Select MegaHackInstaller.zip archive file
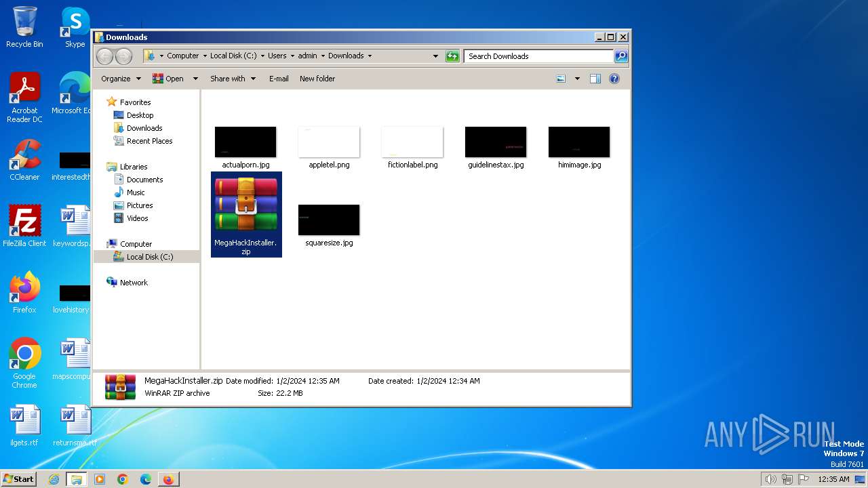The image size is (868, 488). coord(246,214)
